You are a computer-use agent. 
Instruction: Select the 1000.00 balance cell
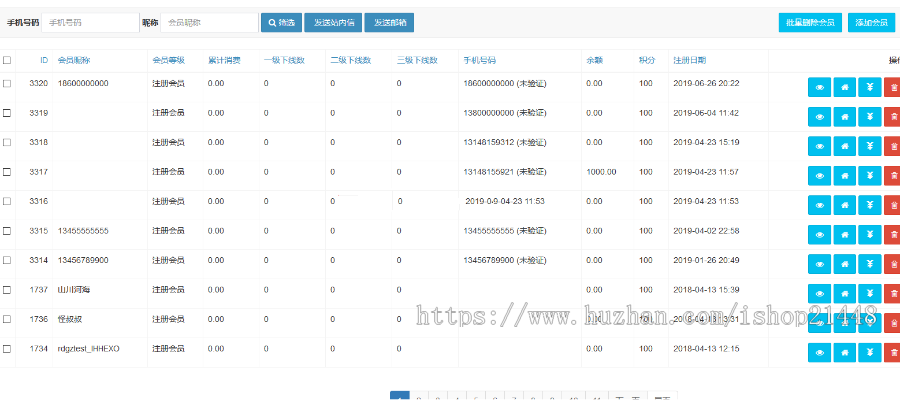602,172
